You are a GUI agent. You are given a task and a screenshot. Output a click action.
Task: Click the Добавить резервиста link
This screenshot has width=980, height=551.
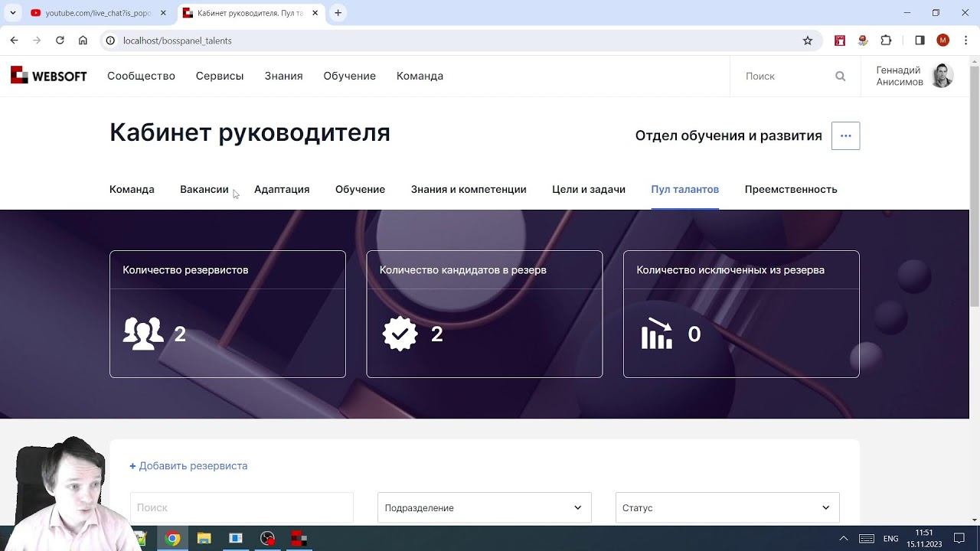(x=188, y=465)
